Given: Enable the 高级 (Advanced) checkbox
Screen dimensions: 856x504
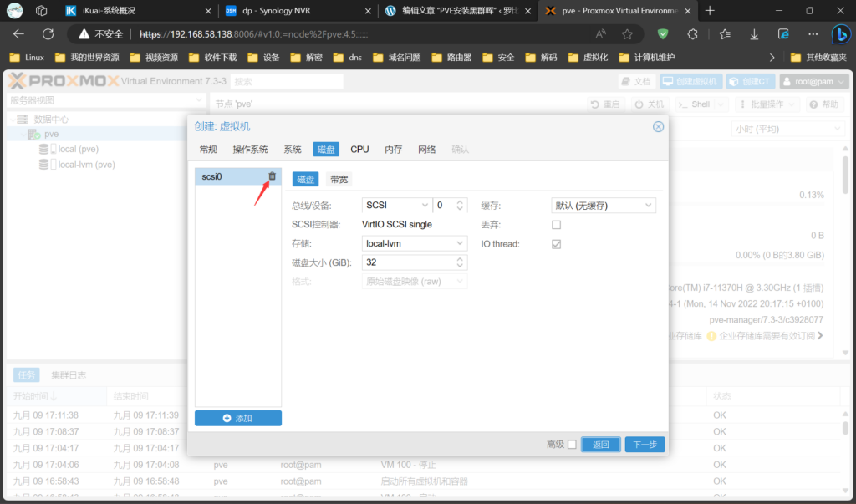Looking at the screenshot, I should 572,445.
